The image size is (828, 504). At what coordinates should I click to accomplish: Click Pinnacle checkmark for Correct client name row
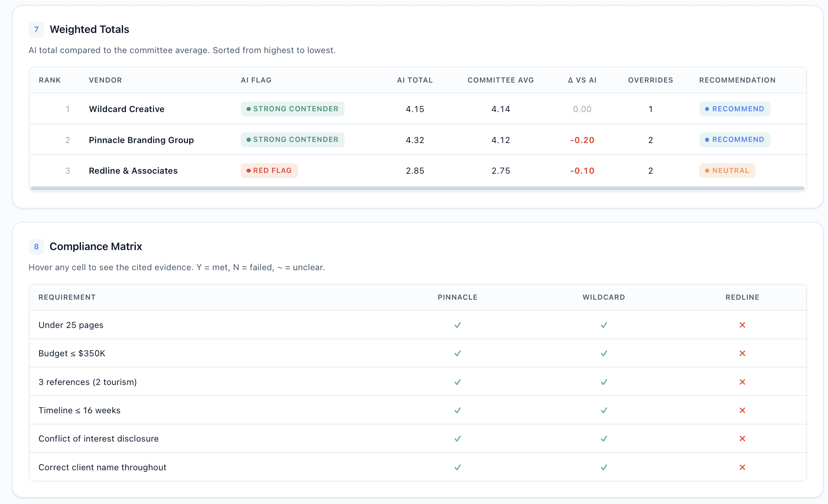tap(457, 467)
